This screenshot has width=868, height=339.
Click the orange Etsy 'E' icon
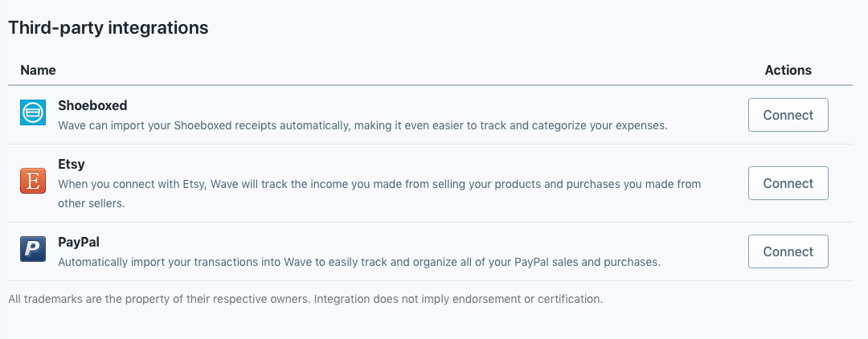tap(33, 181)
